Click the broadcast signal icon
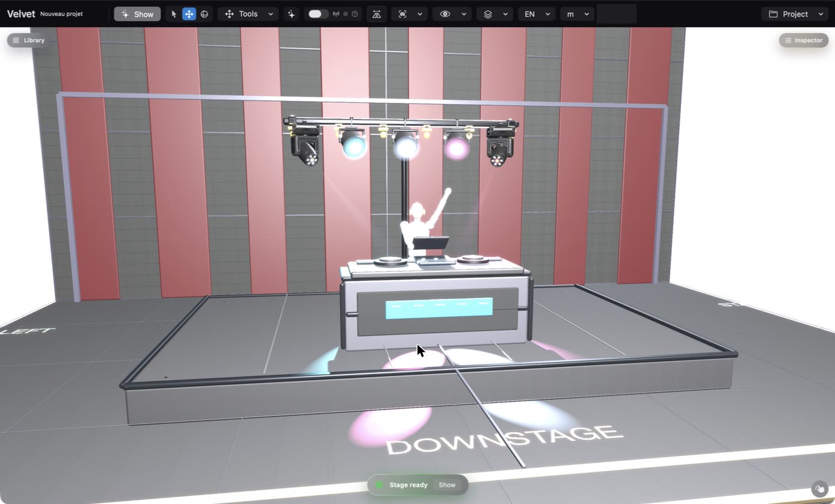The image size is (835, 504). pos(336,14)
